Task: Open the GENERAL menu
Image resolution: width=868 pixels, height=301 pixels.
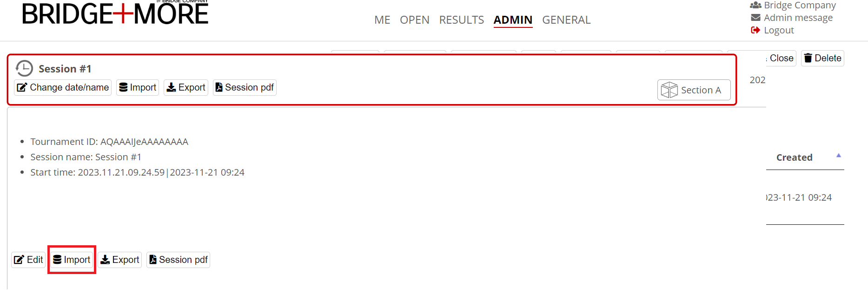Action: coord(566,20)
